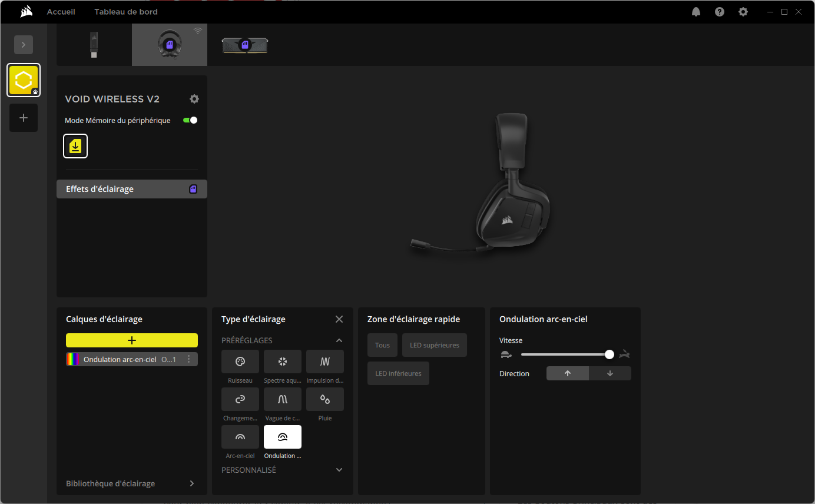Select the LED supérieures zone
The width and height of the screenshot is (815, 504).
(435, 345)
